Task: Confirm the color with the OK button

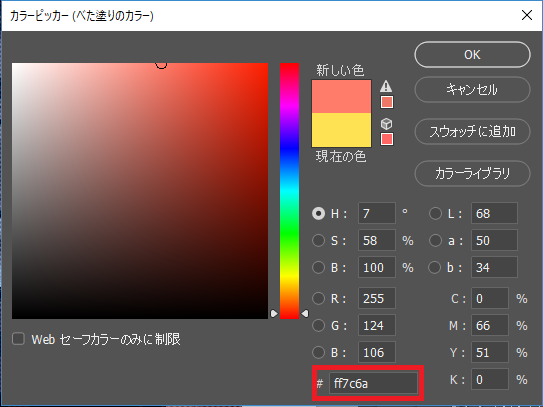Action: 472,55
